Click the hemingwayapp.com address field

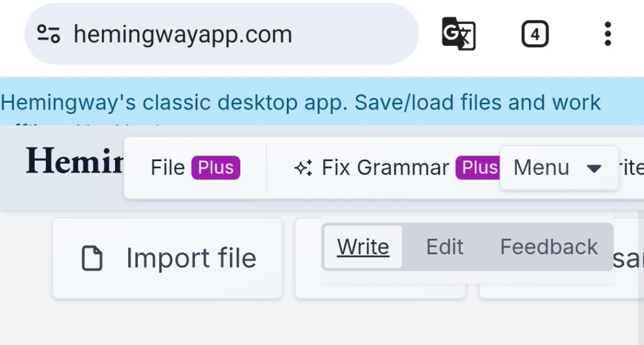point(183,34)
